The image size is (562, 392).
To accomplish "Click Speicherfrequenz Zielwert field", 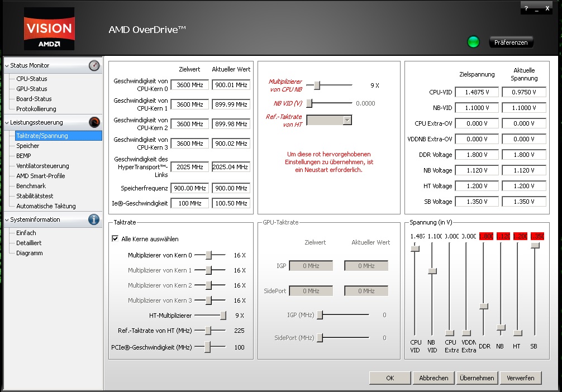I will pyautogui.click(x=189, y=188).
